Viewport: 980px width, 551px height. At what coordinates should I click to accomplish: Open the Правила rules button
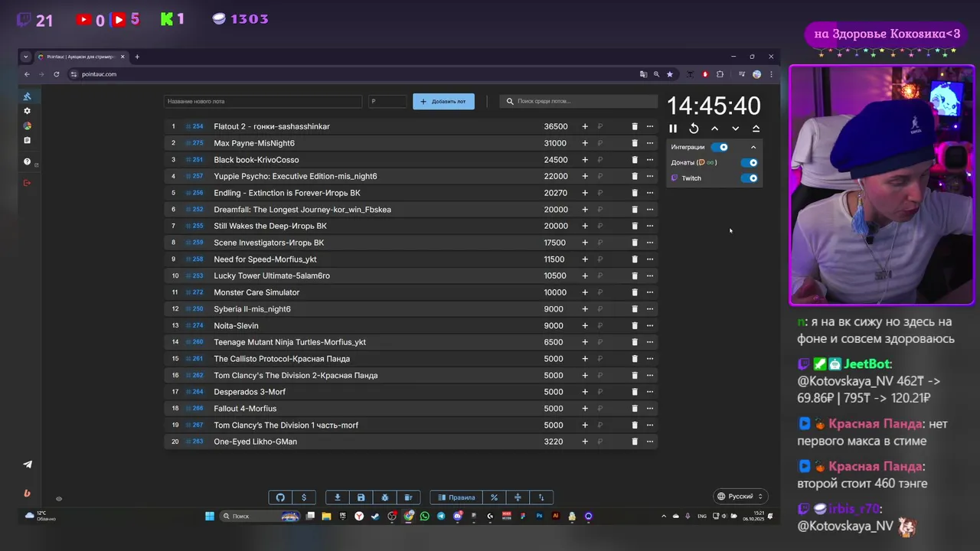[x=456, y=497]
